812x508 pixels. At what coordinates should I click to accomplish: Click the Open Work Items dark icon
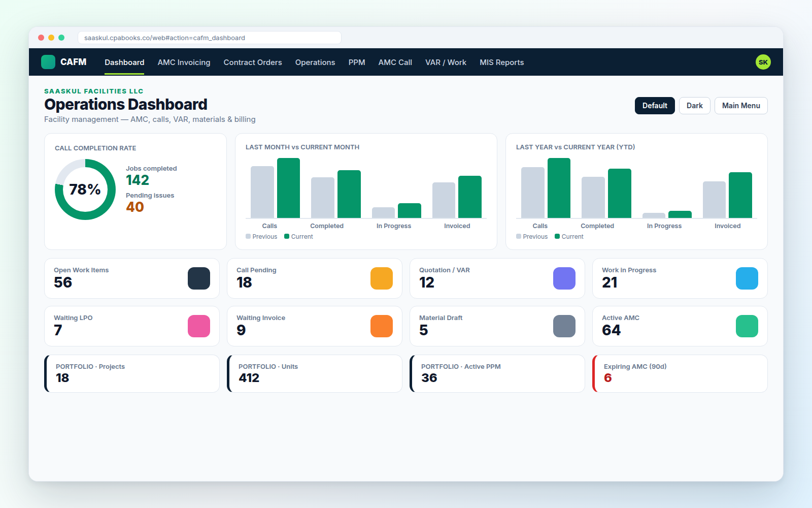pyautogui.click(x=199, y=278)
